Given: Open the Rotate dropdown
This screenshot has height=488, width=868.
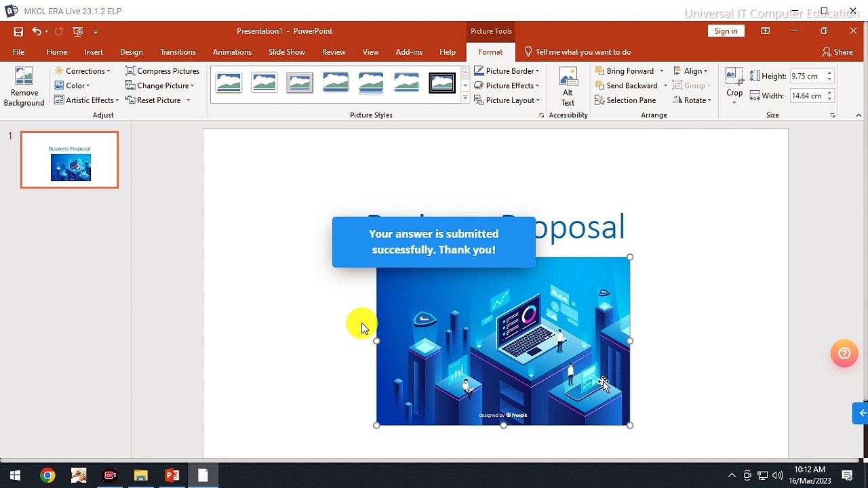Looking at the screenshot, I should point(692,100).
